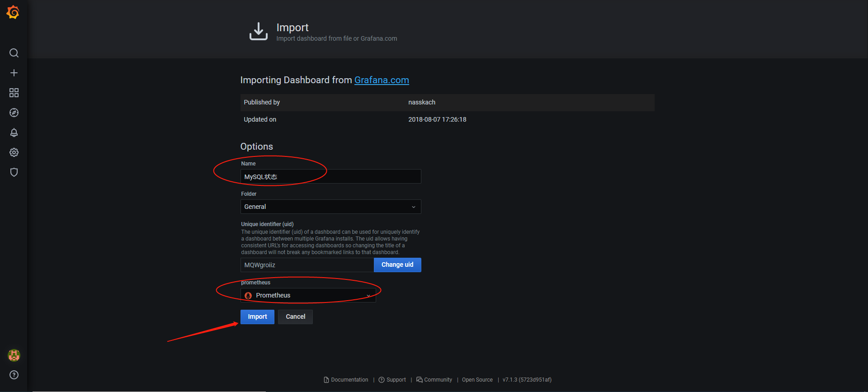
Task: Click the Change uid button
Action: point(397,265)
